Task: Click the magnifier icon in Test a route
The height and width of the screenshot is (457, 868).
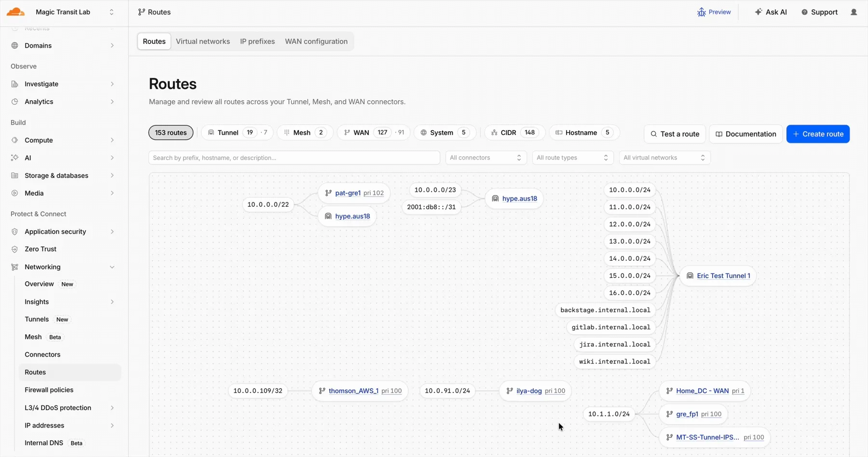Action: pos(654,134)
